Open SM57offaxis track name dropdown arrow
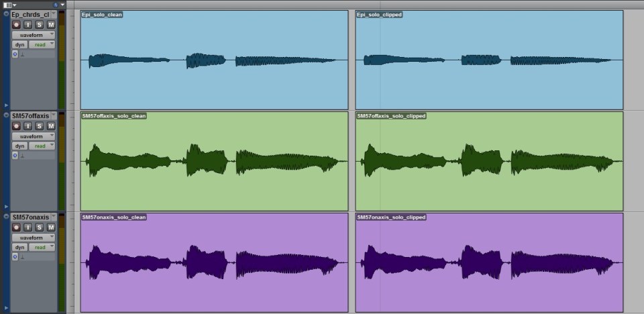 (x=54, y=115)
